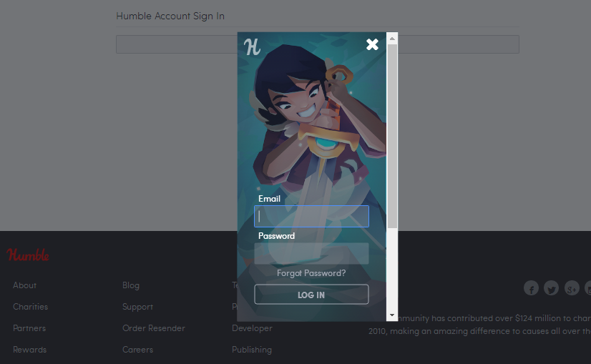
Task: Visit the Support footer link
Action: [137, 307]
